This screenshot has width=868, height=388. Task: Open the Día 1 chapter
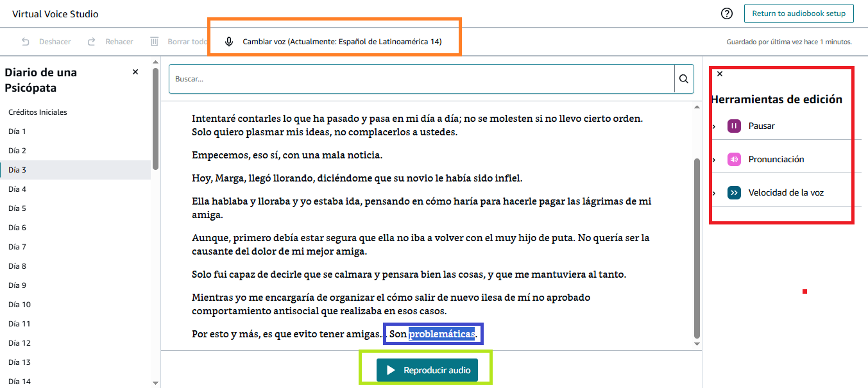point(17,131)
